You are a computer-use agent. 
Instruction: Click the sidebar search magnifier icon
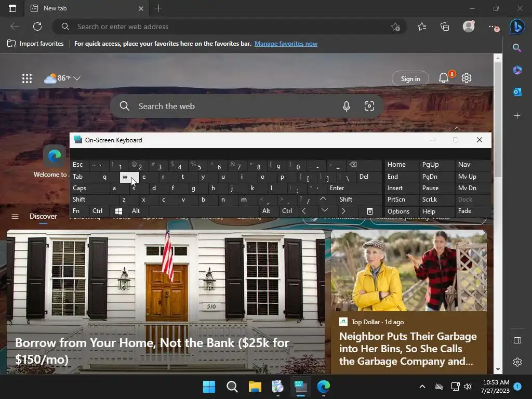coord(517,47)
